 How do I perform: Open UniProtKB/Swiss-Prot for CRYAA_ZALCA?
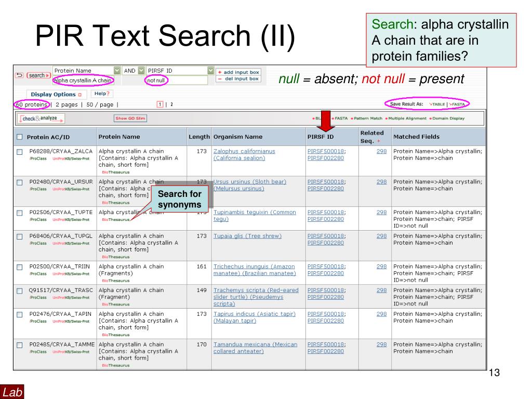(x=71, y=158)
